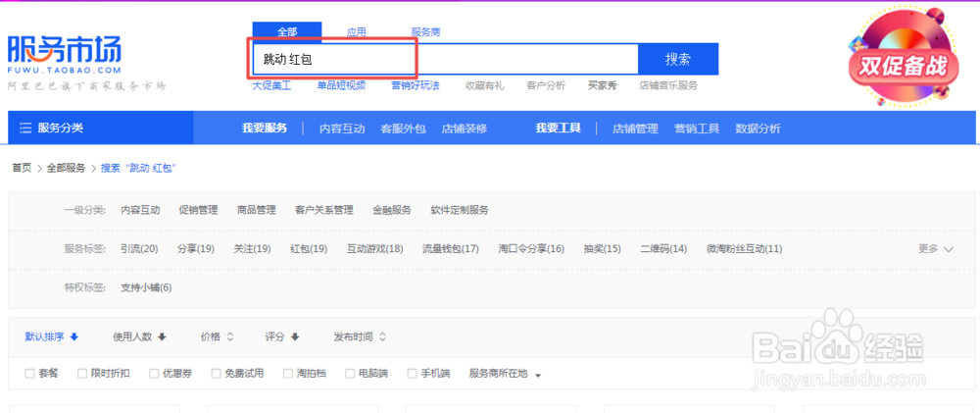The height and width of the screenshot is (413, 980).
Task: Select the 手机端 checkbox
Action: pos(412,374)
